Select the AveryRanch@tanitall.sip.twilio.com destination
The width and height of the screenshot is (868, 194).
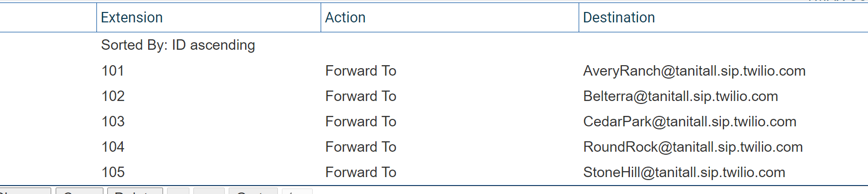pos(694,71)
